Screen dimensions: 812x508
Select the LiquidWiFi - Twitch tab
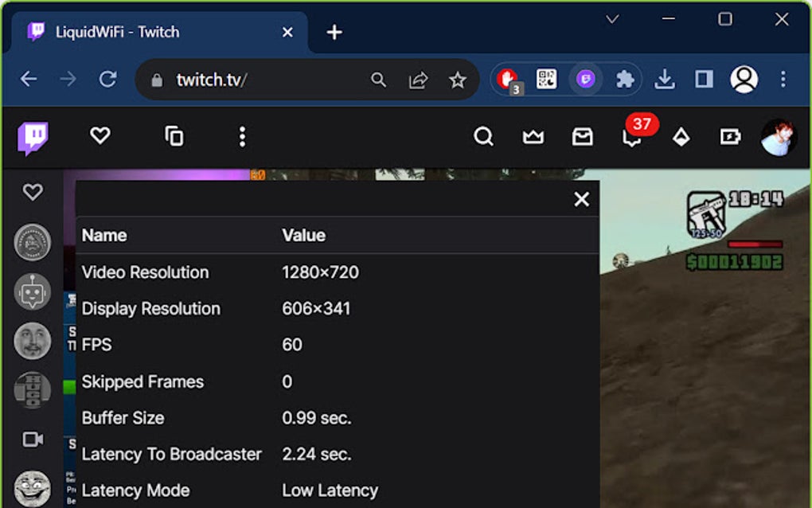tap(158, 32)
